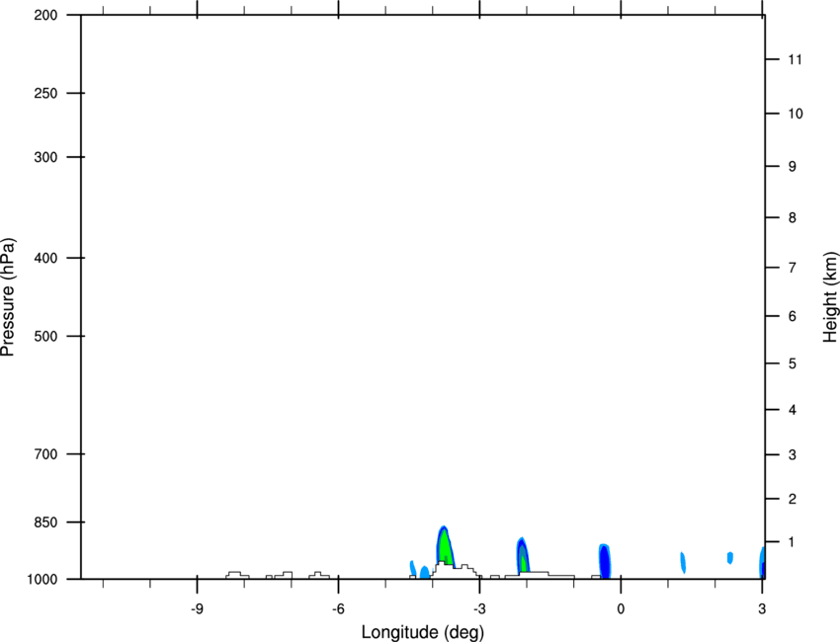
Task: Click the 300 pressure tick label
Action: pyautogui.click(x=45, y=157)
